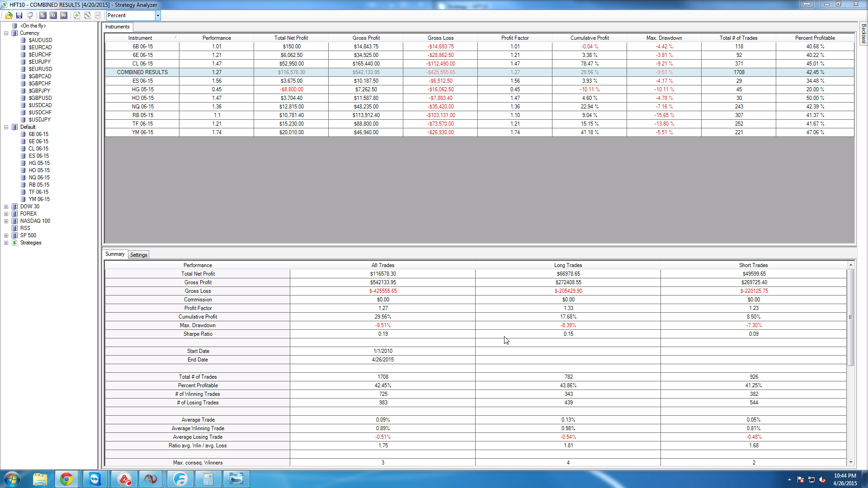Click the pencil edit icon in toolbar
The height and width of the screenshot is (488, 868).
pos(87,15)
